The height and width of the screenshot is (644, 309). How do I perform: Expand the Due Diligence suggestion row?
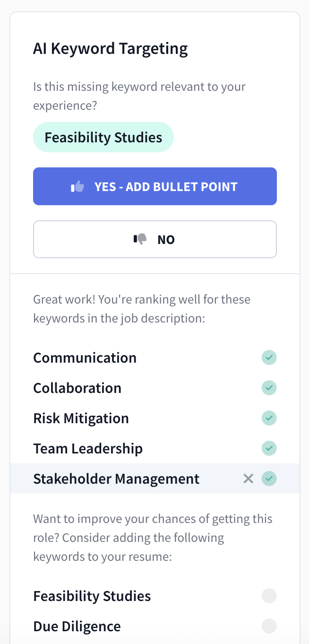click(77, 626)
